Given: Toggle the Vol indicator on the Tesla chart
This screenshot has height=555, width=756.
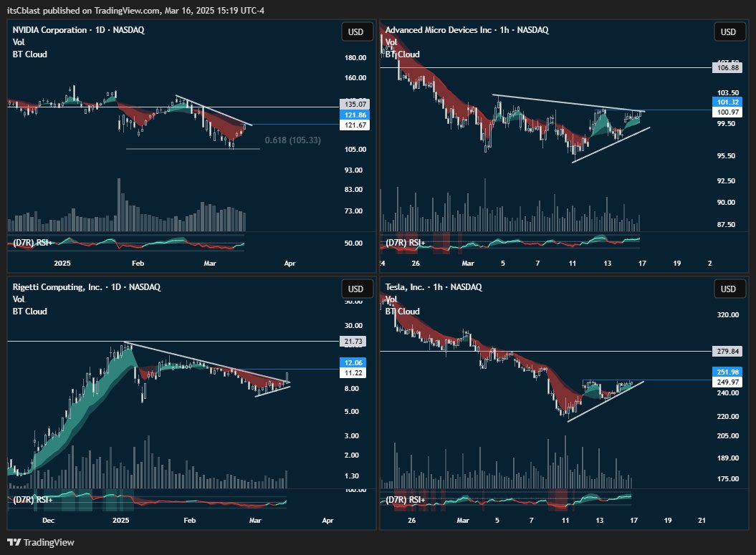Looking at the screenshot, I should click(x=391, y=299).
